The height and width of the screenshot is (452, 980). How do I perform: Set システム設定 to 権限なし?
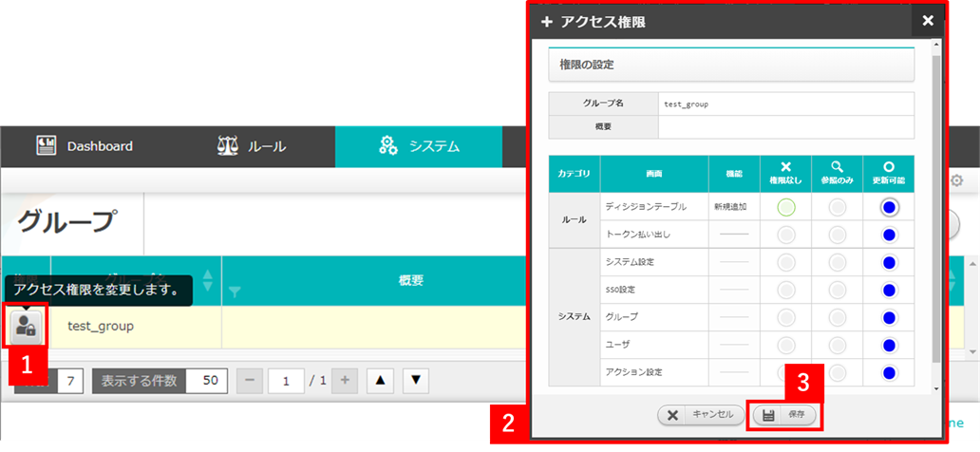point(786,263)
